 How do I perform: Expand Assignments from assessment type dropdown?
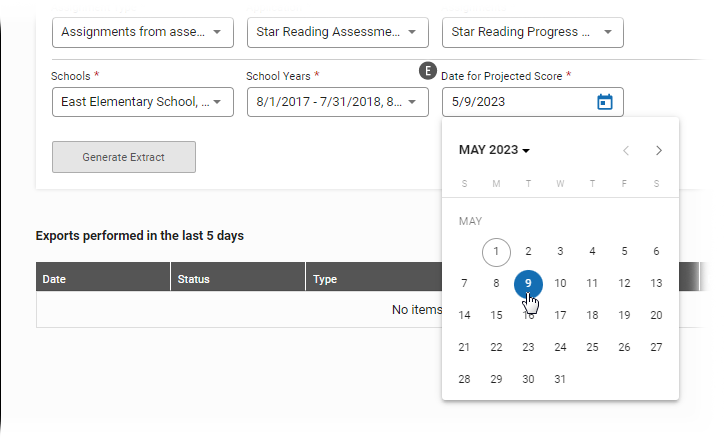click(x=143, y=32)
